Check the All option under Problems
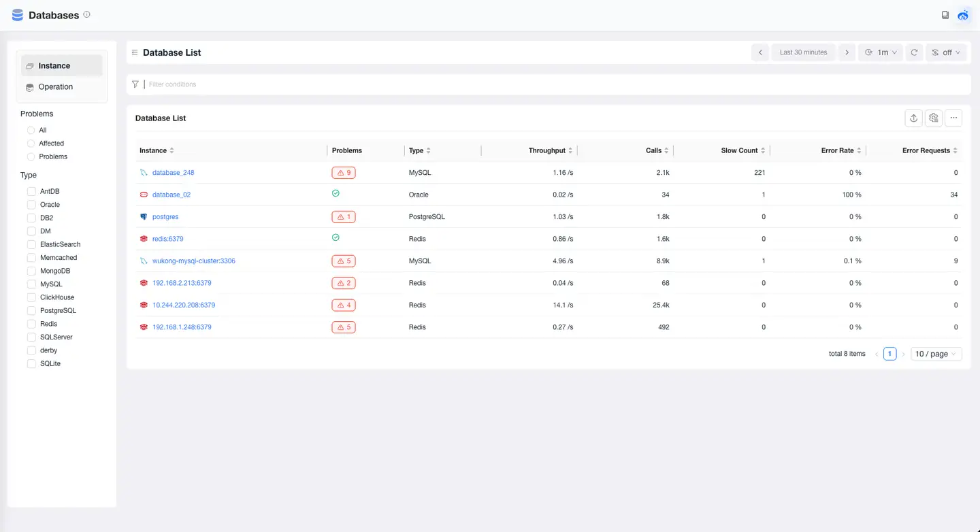Viewport: 980px width, 532px height. click(x=31, y=130)
